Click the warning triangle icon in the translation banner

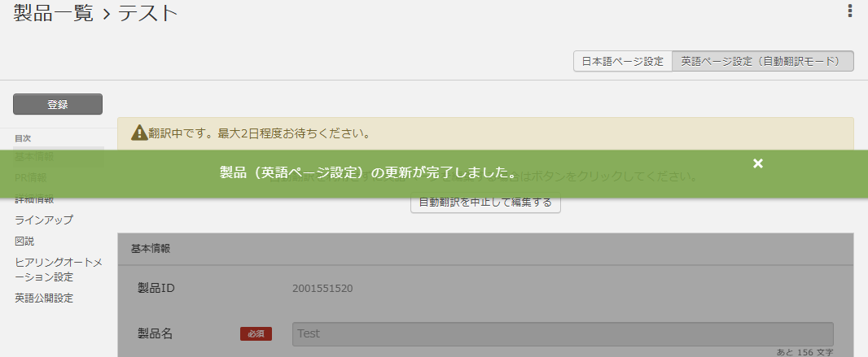coord(138,132)
